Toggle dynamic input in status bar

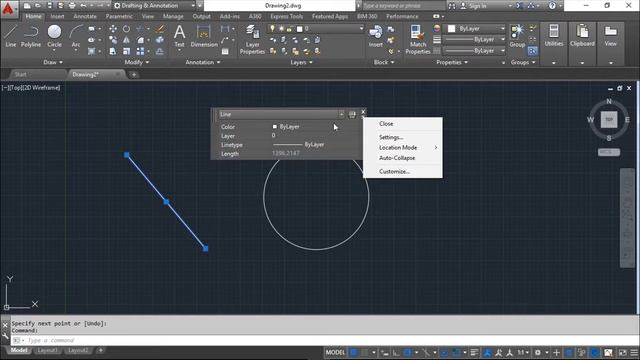click(x=384, y=353)
